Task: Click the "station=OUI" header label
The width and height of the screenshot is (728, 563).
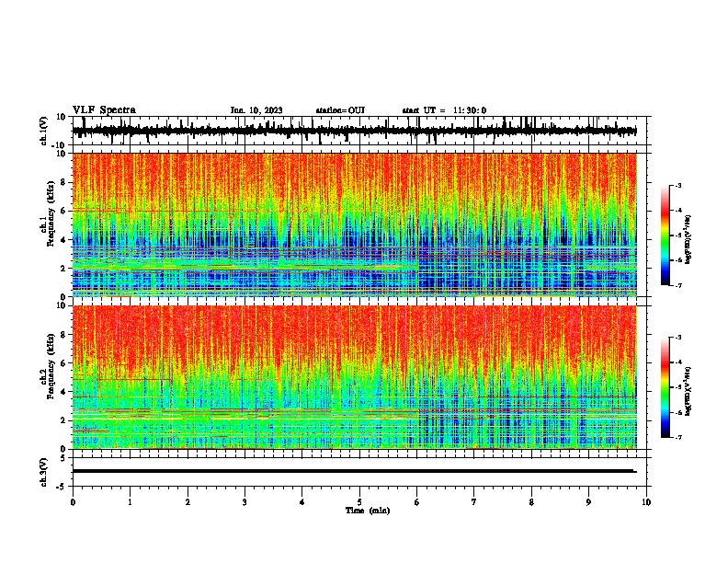Action: [340, 110]
